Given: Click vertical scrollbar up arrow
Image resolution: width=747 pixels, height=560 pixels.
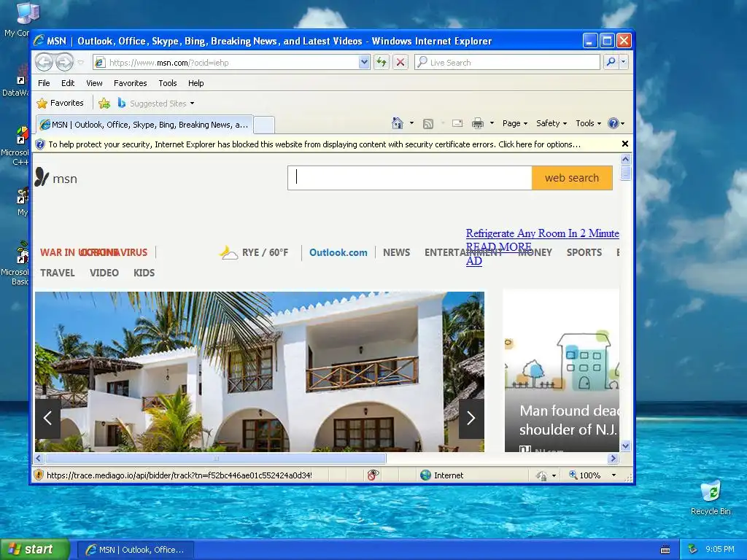Looking at the screenshot, I should 625,159.
